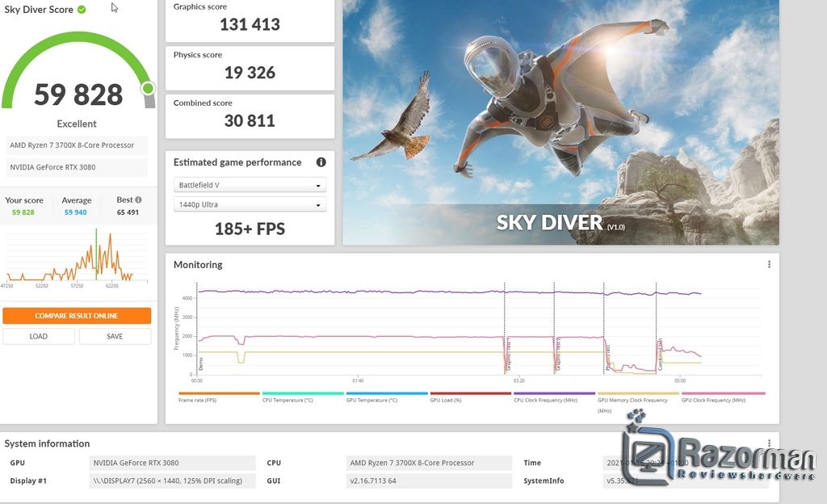Click the CPU field in System information
Image resolution: width=827 pixels, height=504 pixels.
(x=429, y=463)
